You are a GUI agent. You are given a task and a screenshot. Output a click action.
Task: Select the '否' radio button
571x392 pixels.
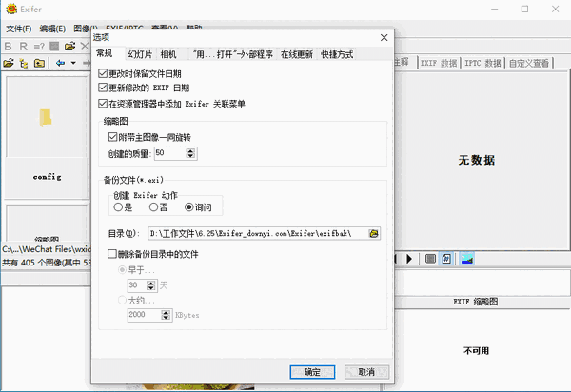coord(153,207)
